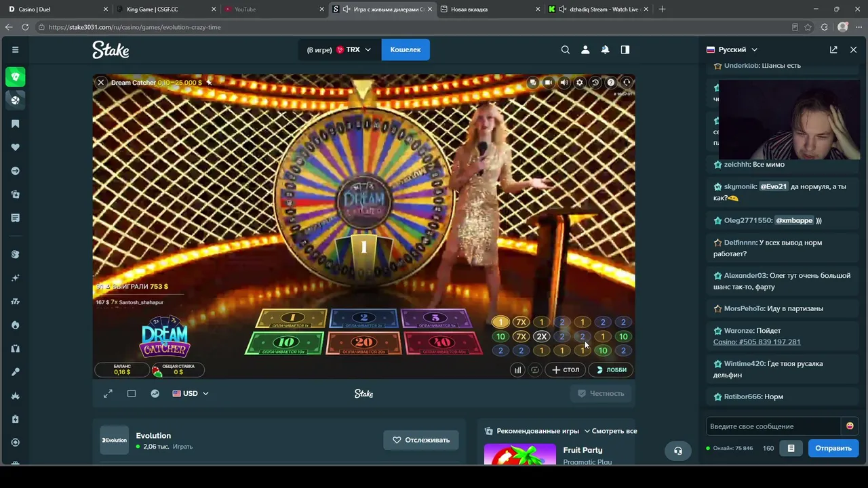Go to ЛОББИ lobby button
The height and width of the screenshot is (488, 868).
611,370
